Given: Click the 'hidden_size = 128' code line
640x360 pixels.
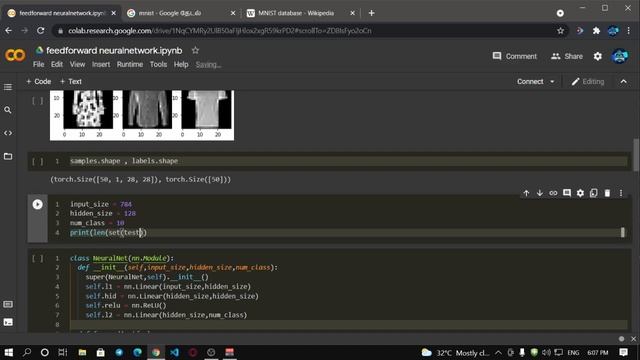Looking at the screenshot, I should pos(102,213).
